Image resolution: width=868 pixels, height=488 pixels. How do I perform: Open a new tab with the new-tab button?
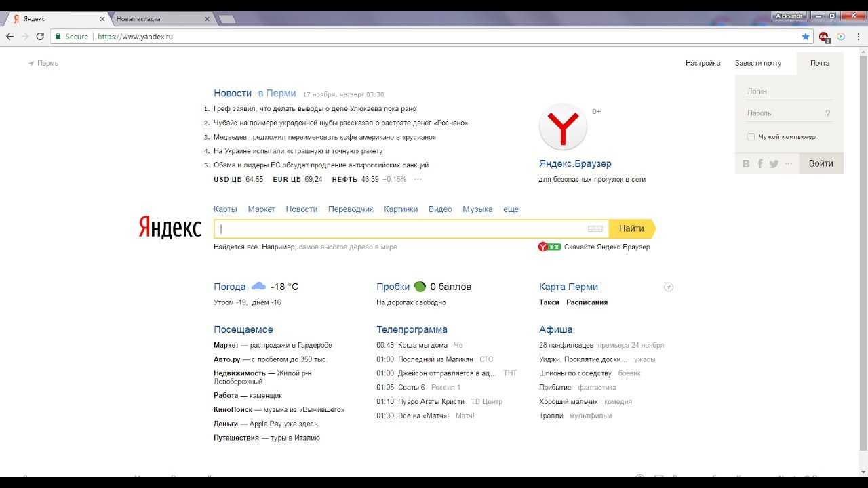[227, 19]
